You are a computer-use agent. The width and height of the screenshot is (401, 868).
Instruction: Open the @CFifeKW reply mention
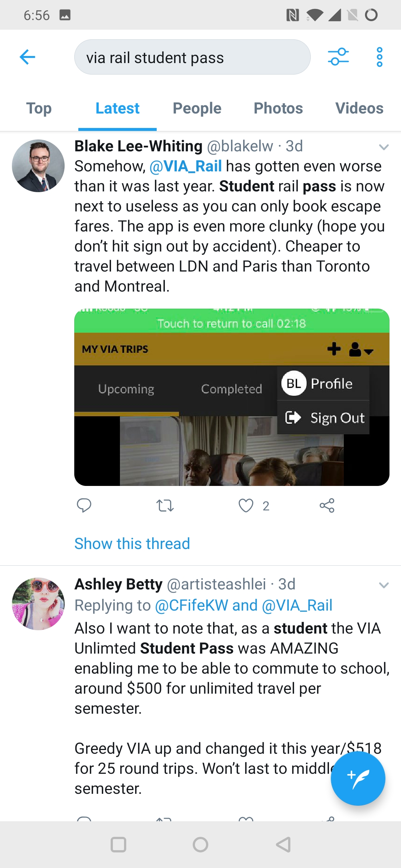(191, 605)
